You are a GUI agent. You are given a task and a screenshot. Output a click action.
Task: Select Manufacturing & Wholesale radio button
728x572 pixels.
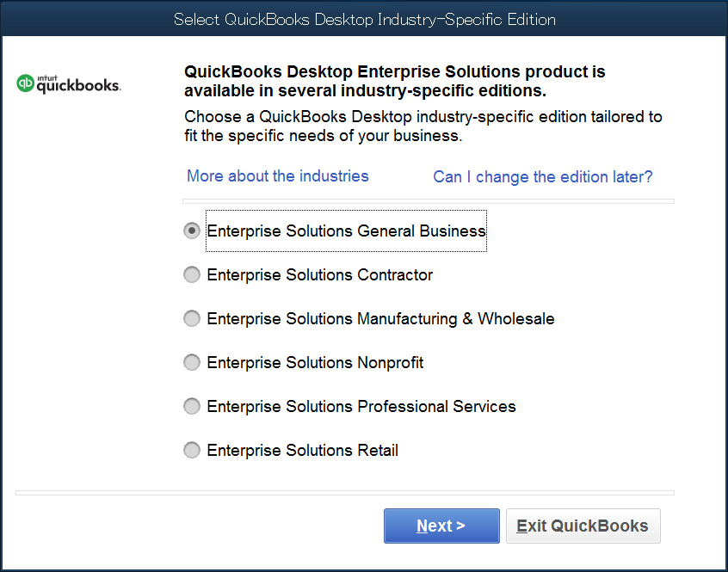point(192,318)
